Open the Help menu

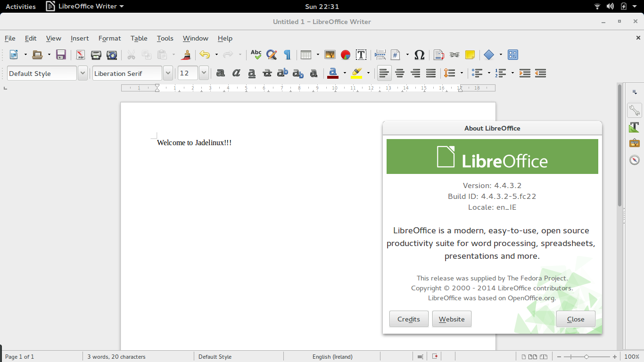click(x=225, y=38)
